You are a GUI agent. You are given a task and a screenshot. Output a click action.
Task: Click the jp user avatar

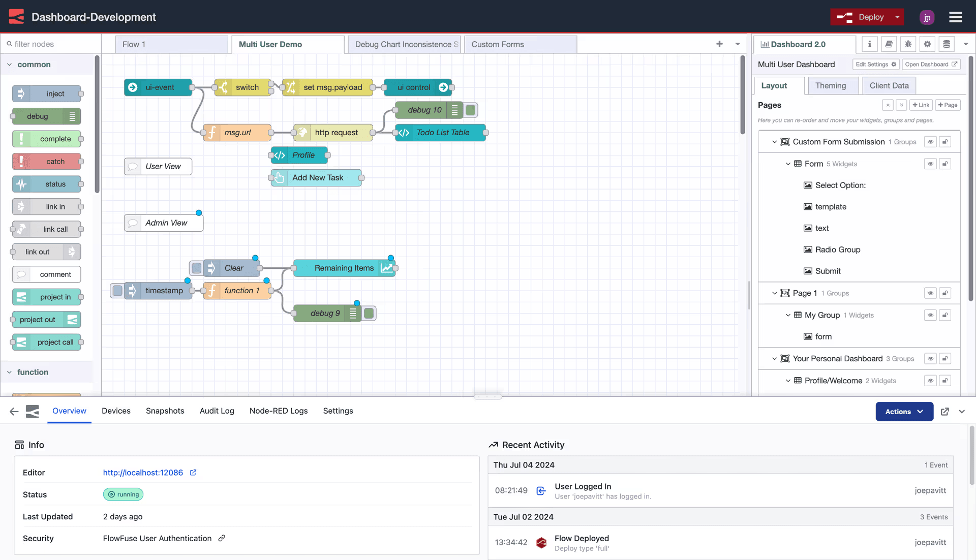pyautogui.click(x=927, y=17)
